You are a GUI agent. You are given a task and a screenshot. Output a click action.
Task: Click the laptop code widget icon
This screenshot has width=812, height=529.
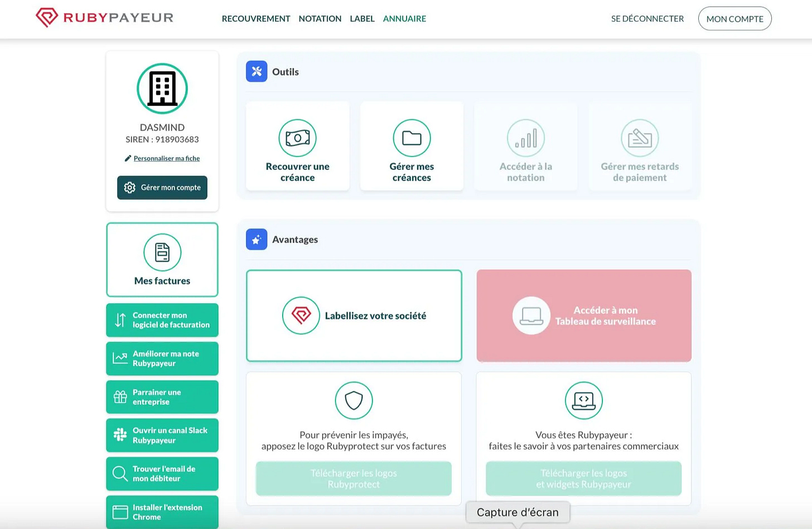(584, 400)
